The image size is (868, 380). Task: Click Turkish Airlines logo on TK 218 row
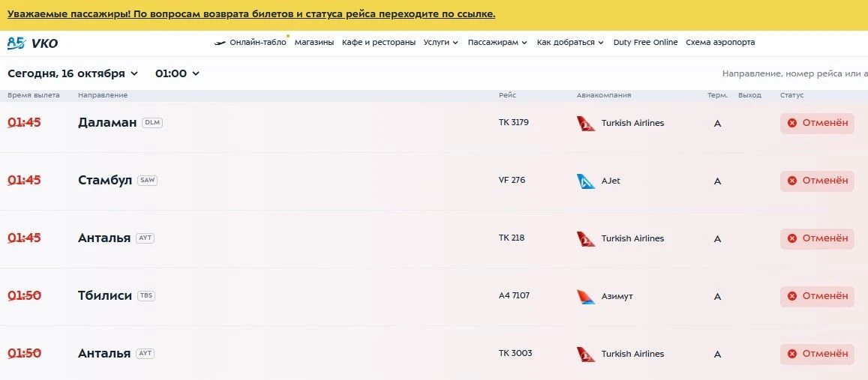pos(586,238)
